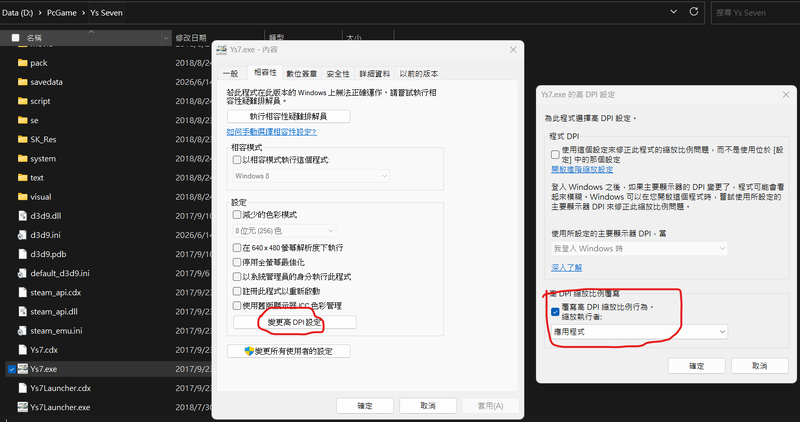Toggle the select-all checkbox in name header

[15, 38]
